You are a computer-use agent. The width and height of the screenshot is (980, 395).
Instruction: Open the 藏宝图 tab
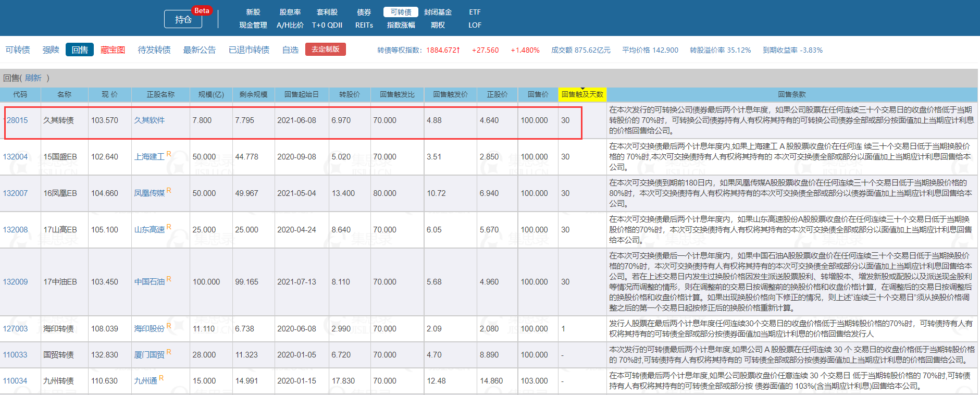coord(113,50)
